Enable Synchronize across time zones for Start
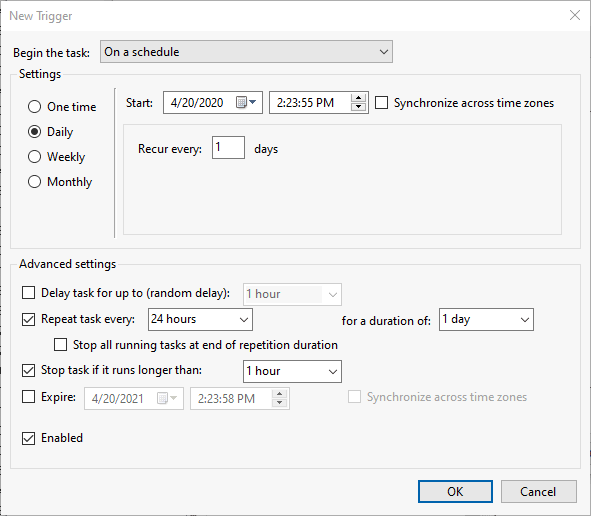 (x=381, y=103)
